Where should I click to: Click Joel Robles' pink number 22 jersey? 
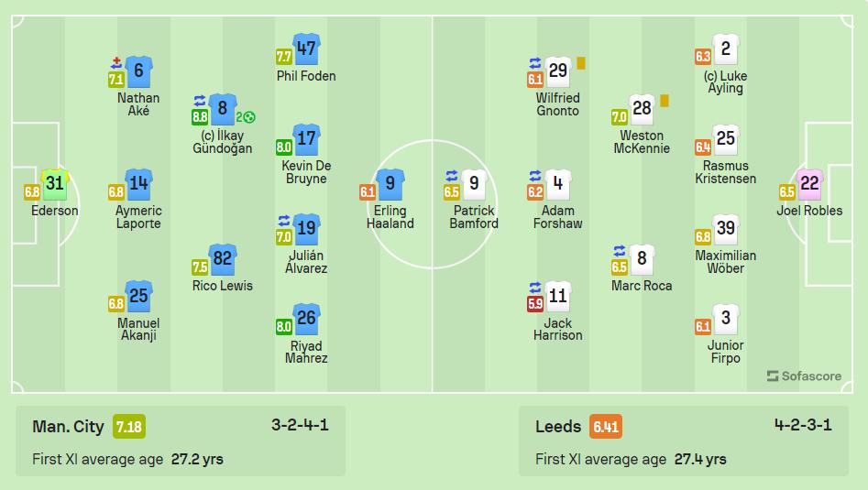pos(809,184)
